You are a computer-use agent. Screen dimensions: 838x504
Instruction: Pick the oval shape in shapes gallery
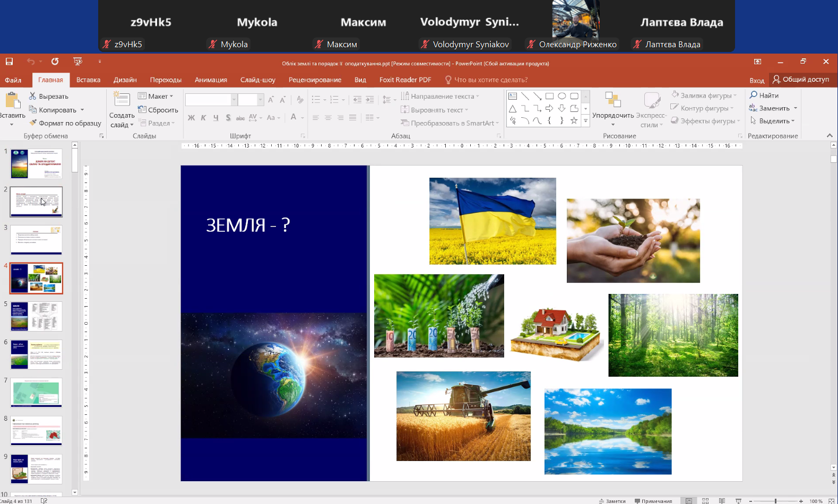tap(561, 96)
